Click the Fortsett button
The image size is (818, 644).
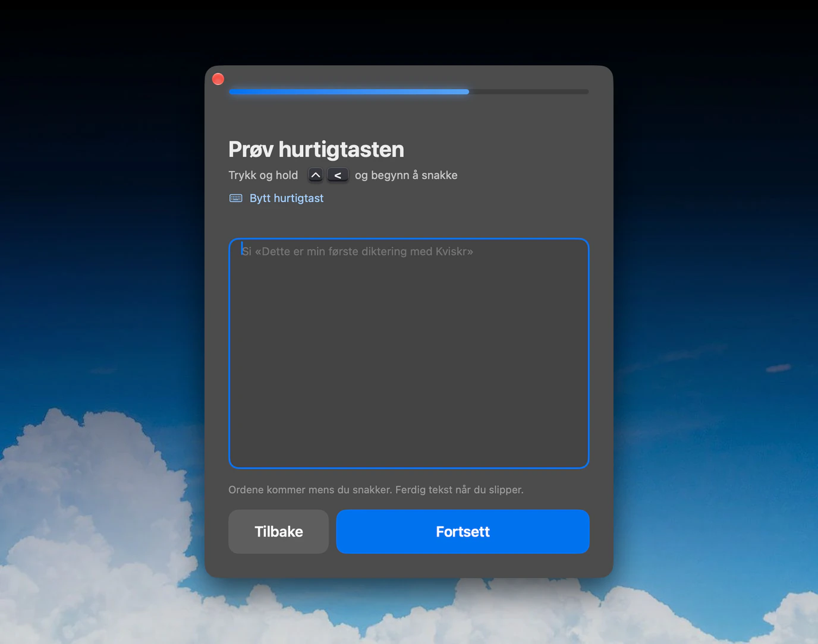click(x=463, y=532)
